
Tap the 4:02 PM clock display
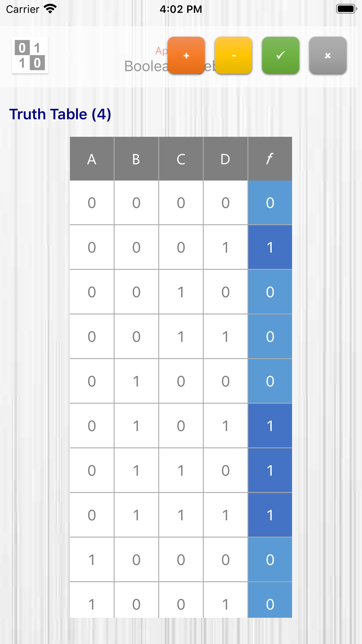point(181,9)
